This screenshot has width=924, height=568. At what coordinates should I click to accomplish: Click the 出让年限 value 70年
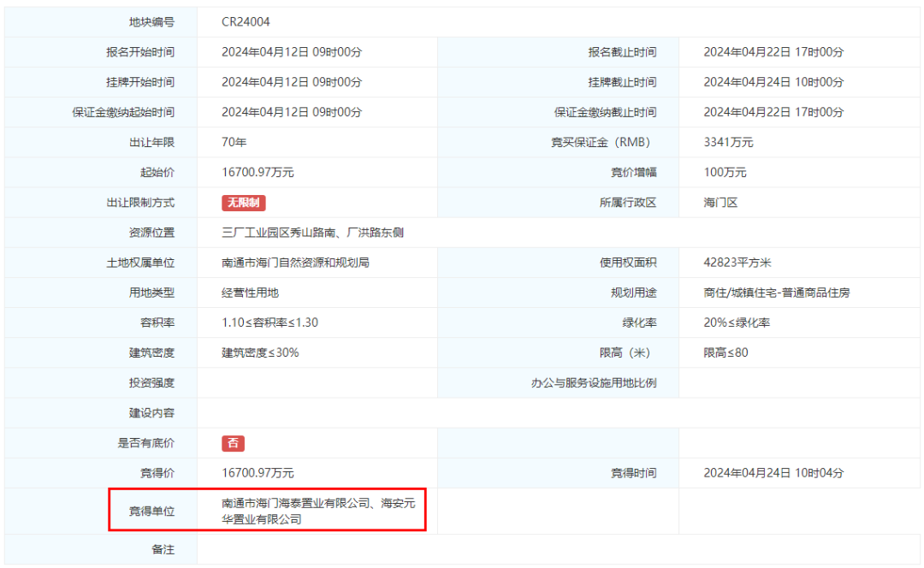(x=234, y=142)
